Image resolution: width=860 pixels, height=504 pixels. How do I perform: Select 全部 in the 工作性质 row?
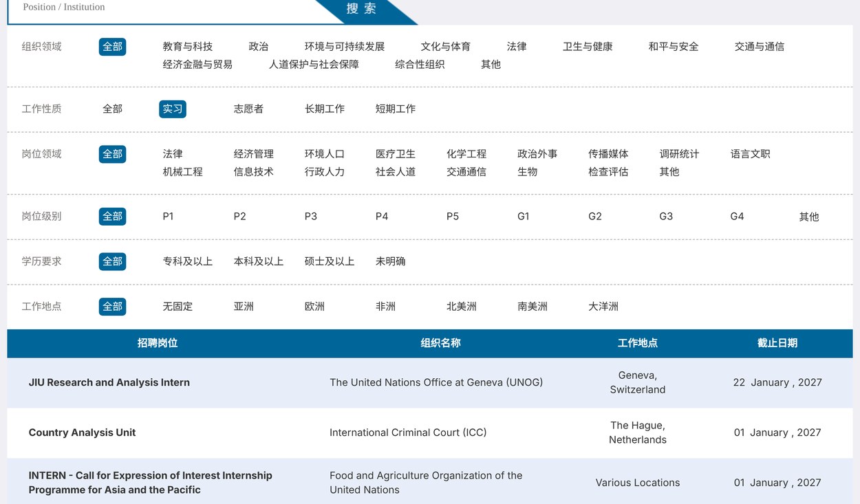tap(112, 109)
